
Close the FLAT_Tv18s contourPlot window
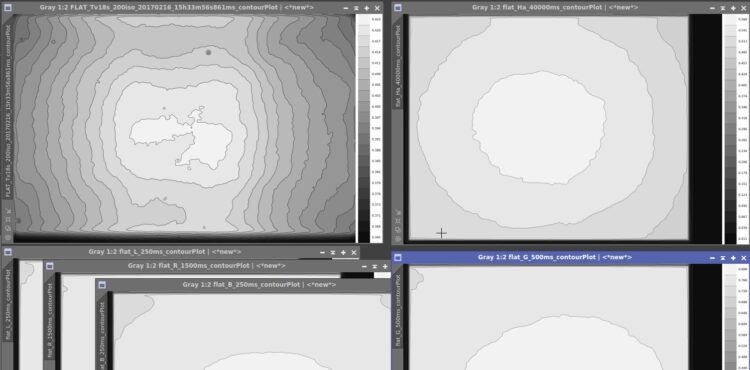377,8
